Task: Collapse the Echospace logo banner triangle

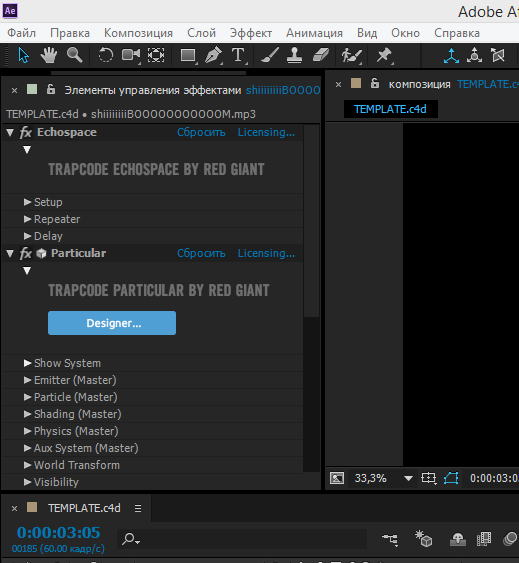Action: click(x=27, y=149)
